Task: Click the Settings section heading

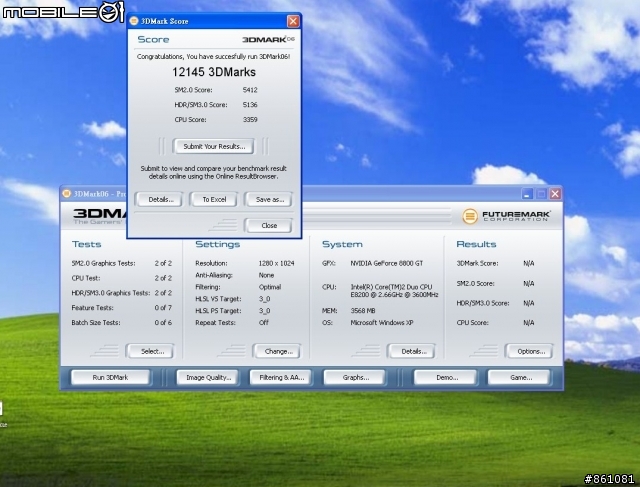Action: point(218,244)
